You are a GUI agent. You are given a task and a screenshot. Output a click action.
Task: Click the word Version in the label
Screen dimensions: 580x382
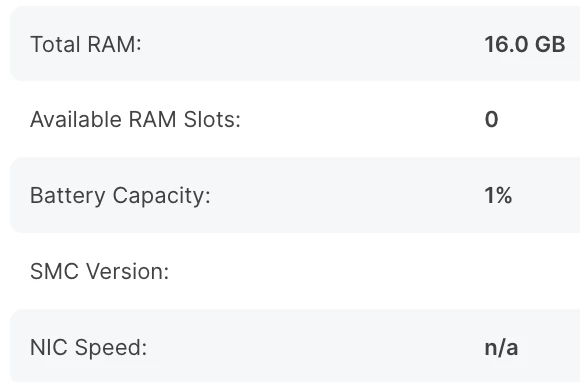128,271
